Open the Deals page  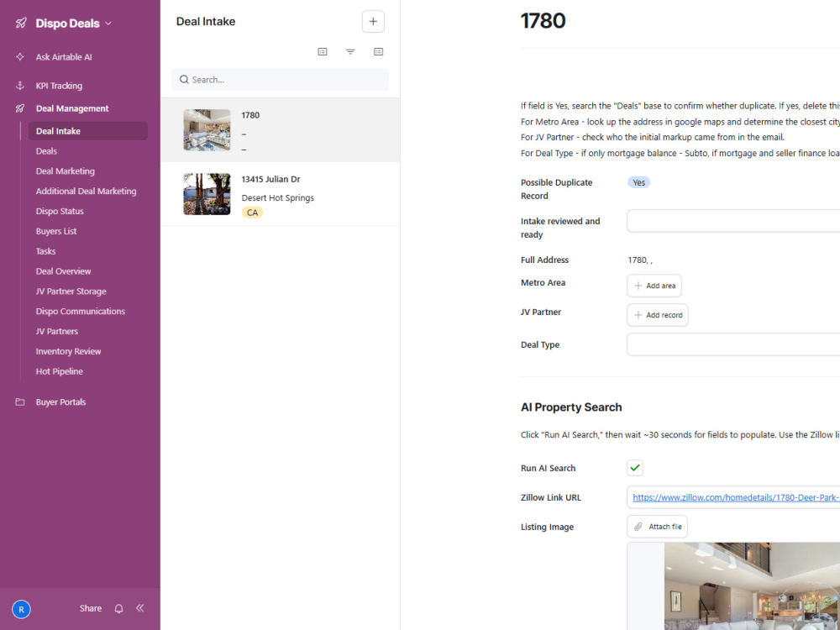[x=46, y=151]
